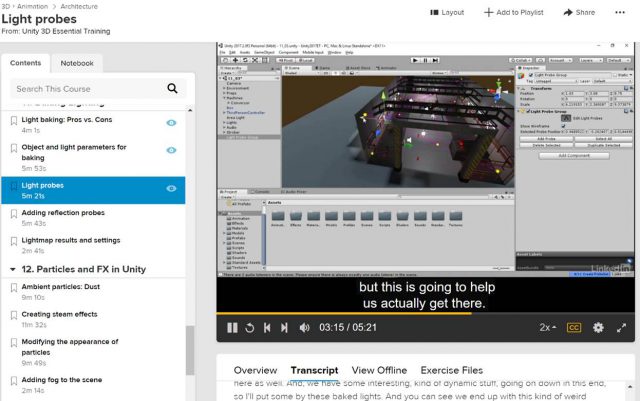The height and width of the screenshot is (401, 640).
Task: Click the search magnifier icon
Action: pos(172,89)
